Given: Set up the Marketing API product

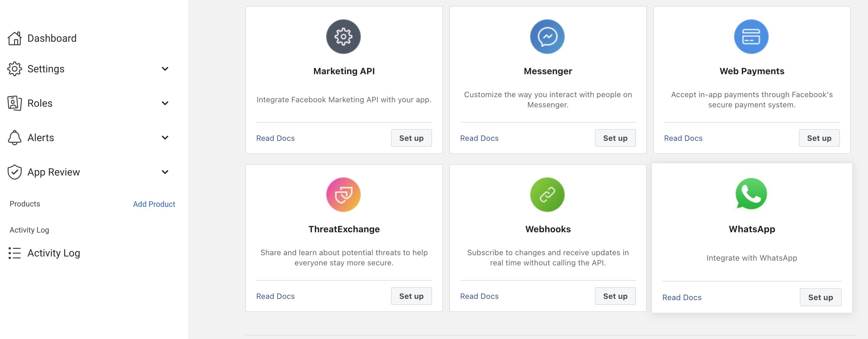Looking at the screenshot, I should pyautogui.click(x=411, y=138).
